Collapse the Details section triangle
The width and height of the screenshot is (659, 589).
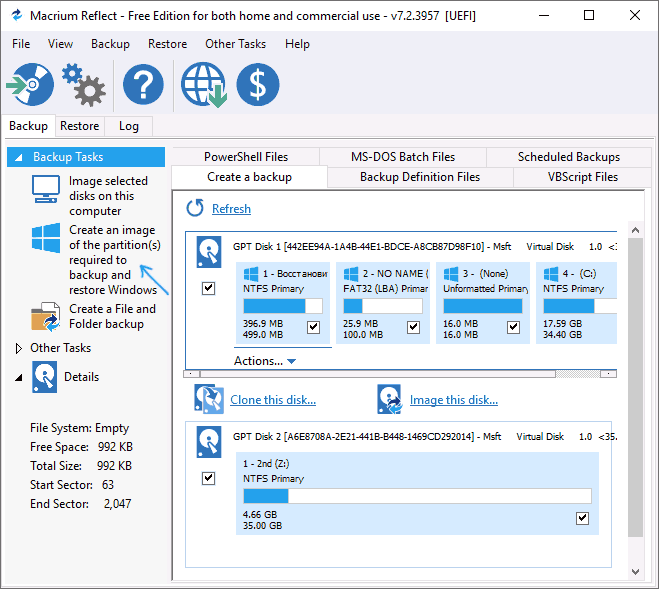18,378
